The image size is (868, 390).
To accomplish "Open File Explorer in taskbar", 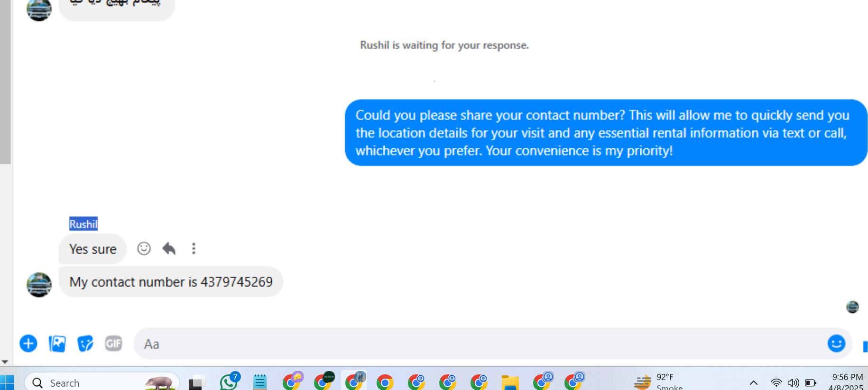I will tap(510, 382).
